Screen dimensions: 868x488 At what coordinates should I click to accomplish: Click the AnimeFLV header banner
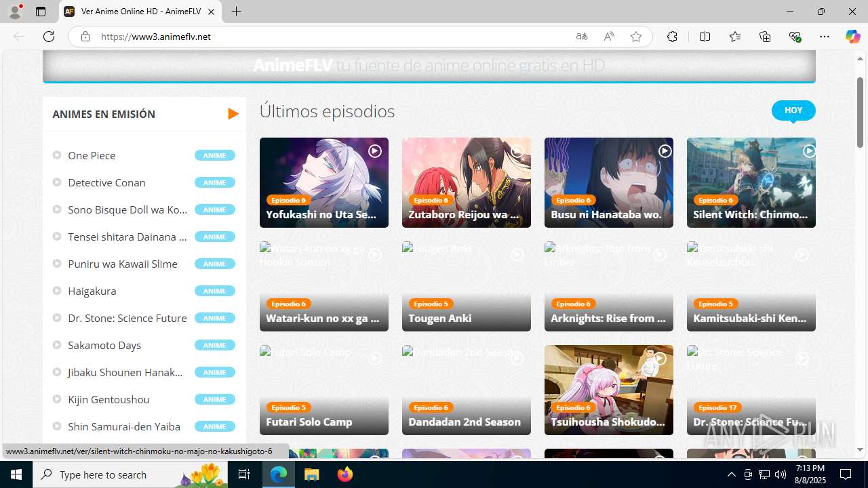(x=429, y=66)
